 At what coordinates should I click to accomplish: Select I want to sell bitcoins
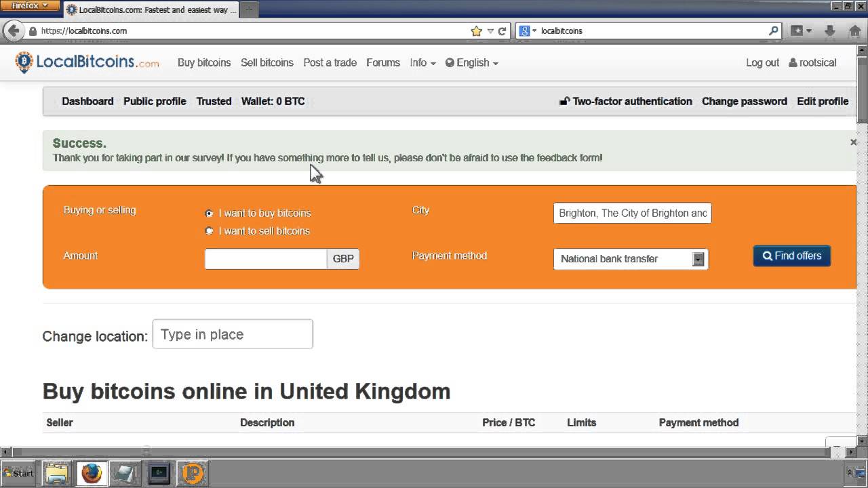209,231
